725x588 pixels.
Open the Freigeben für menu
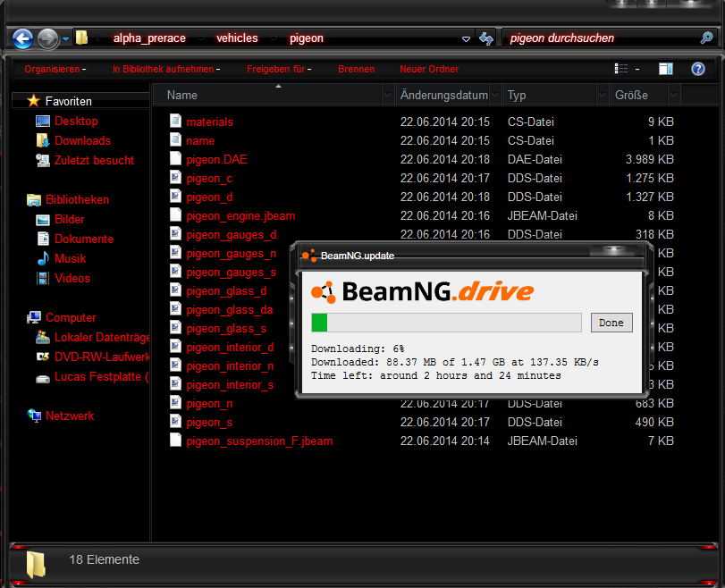coord(279,69)
